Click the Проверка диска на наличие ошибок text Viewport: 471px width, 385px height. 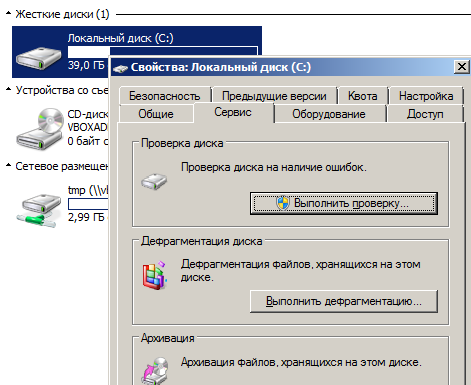[x=274, y=167]
